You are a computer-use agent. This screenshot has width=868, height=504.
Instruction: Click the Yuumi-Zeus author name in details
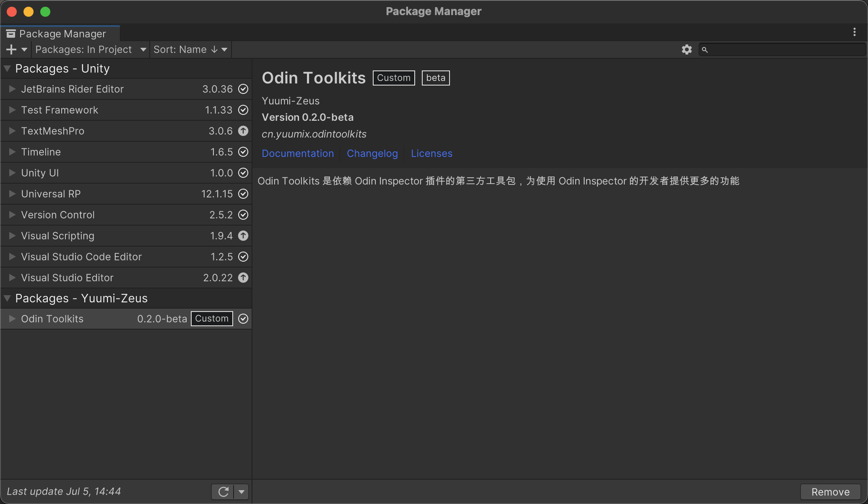[291, 101]
